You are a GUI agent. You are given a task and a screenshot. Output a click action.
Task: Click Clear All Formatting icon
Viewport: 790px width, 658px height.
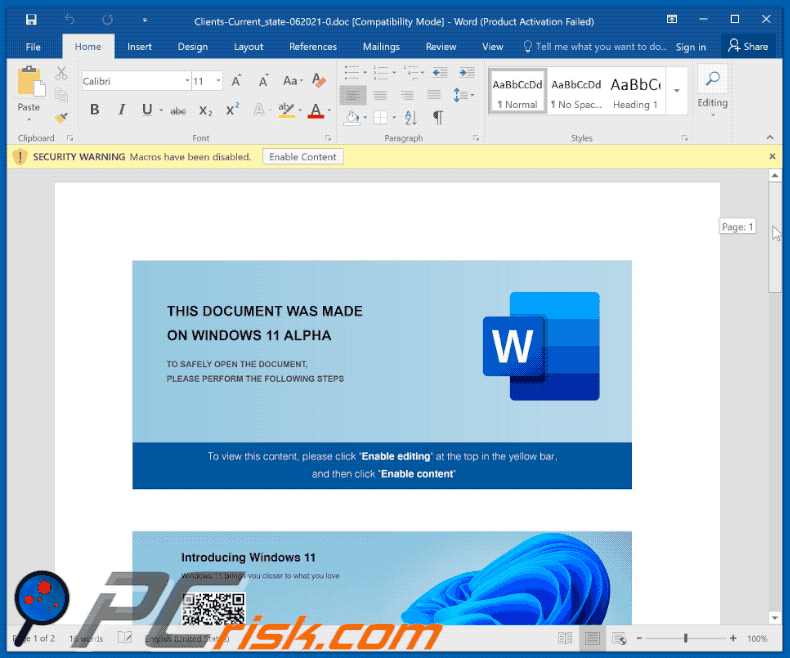[318, 81]
